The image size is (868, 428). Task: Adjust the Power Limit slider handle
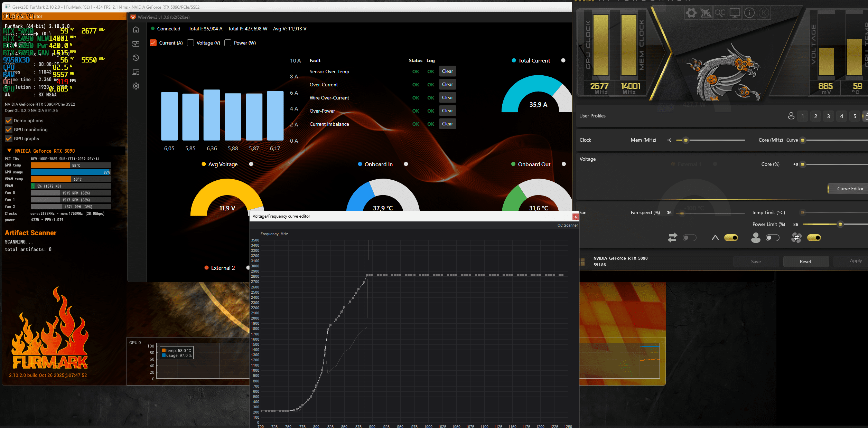point(840,224)
